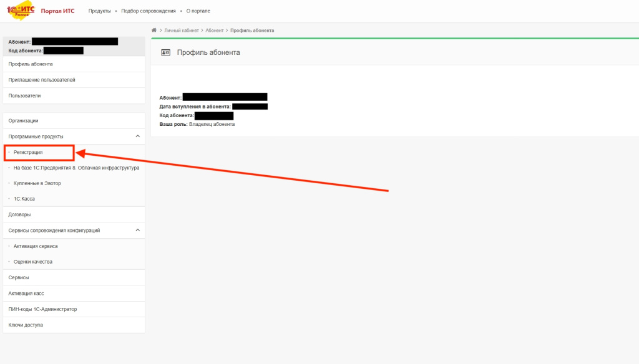Viewport: 639px width, 364px height.
Task: Select Активация сервиса sub-item
Action: (x=36, y=246)
